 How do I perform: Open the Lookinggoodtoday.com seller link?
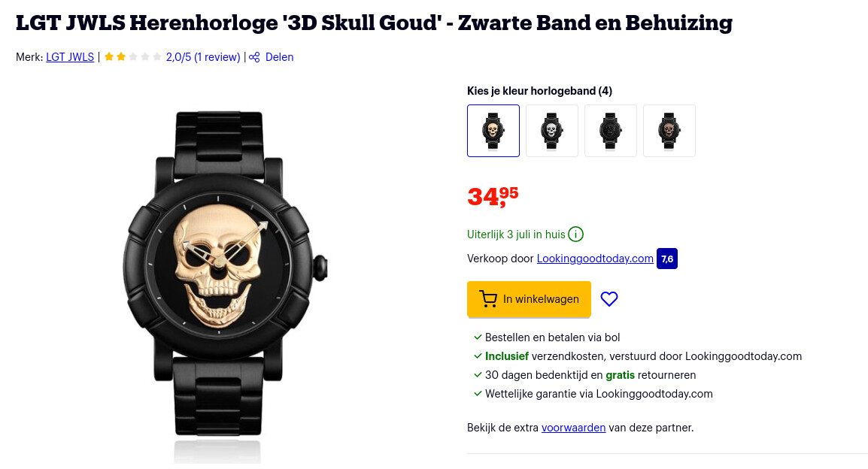pyautogui.click(x=595, y=259)
